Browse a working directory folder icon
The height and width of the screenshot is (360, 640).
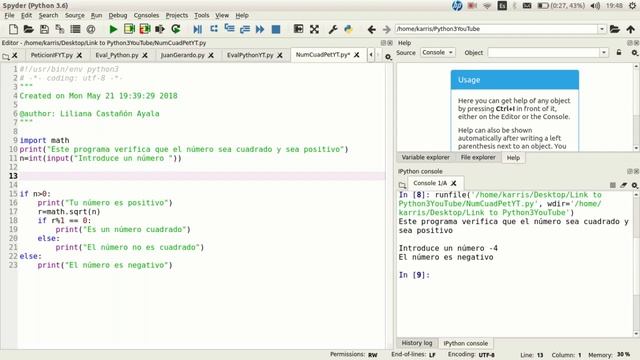point(615,29)
